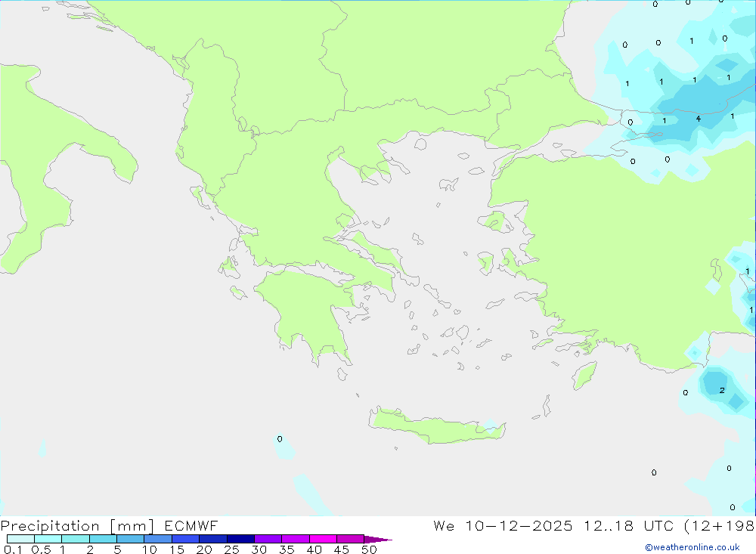Click the "Precipitation [mm]" title text

point(77,526)
